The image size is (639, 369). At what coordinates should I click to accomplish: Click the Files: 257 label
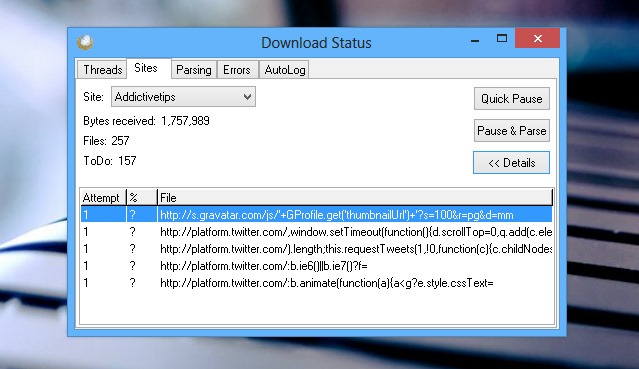click(106, 141)
